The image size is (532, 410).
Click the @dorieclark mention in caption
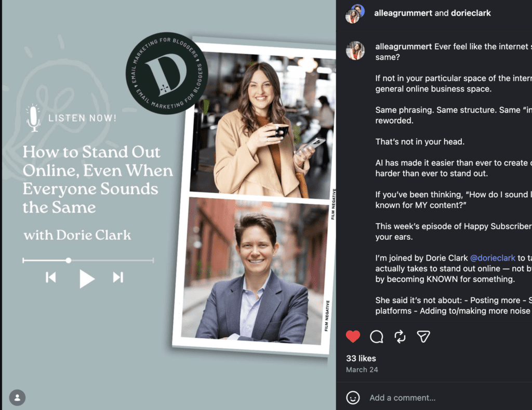point(493,257)
